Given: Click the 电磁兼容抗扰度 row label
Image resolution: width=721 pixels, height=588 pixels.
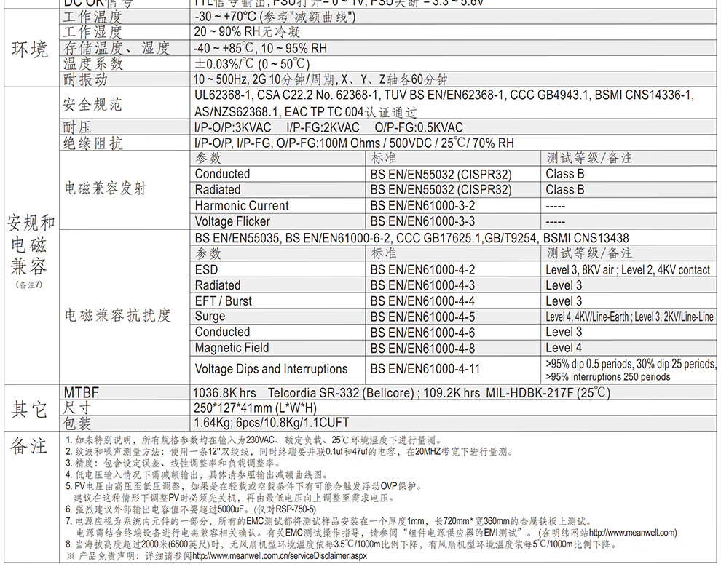Looking at the screenshot, I should [118, 315].
